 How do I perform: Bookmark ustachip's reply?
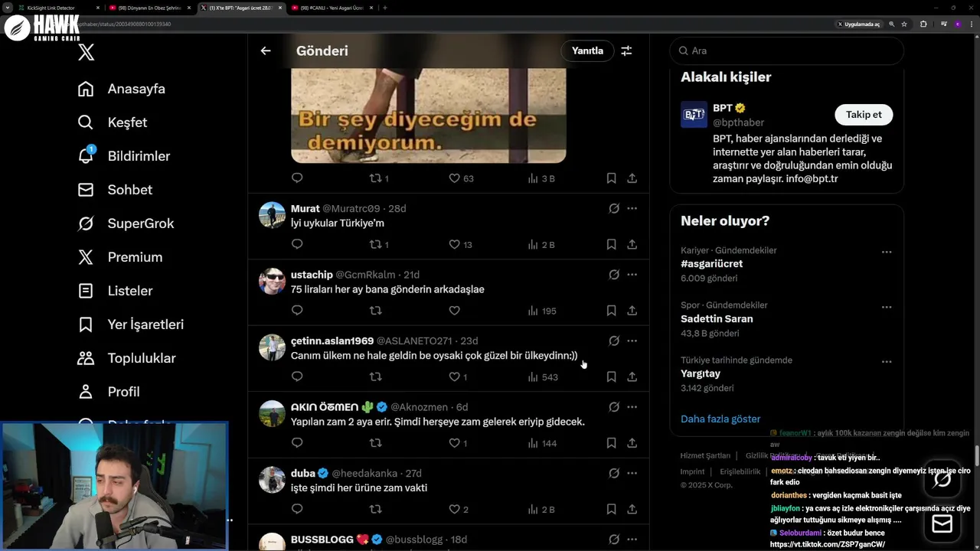click(611, 311)
